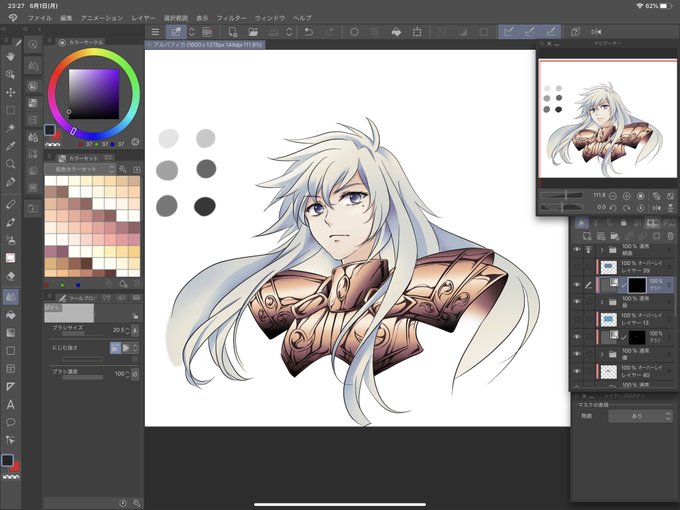680x510 pixels.
Task: Select the Text tool
Action: [x=10, y=405]
